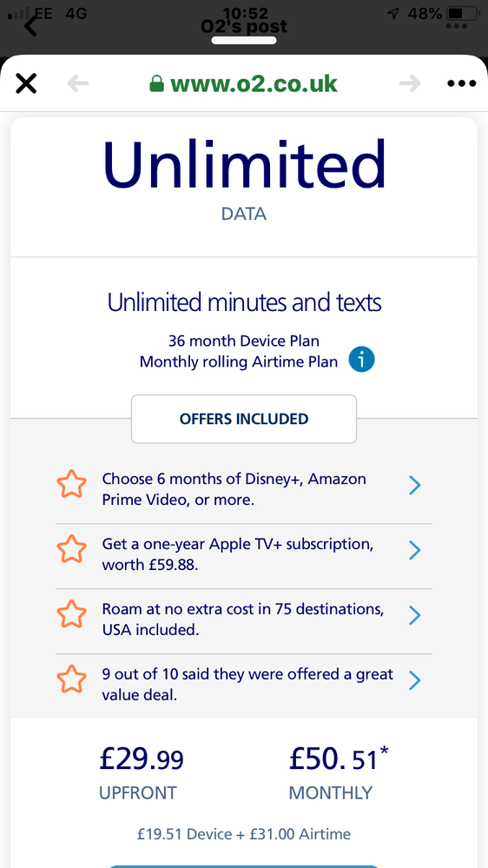Image resolution: width=488 pixels, height=868 pixels.
Task: Tap the 'O2's post' header title
Action: pyautogui.click(x=244, y=26)
